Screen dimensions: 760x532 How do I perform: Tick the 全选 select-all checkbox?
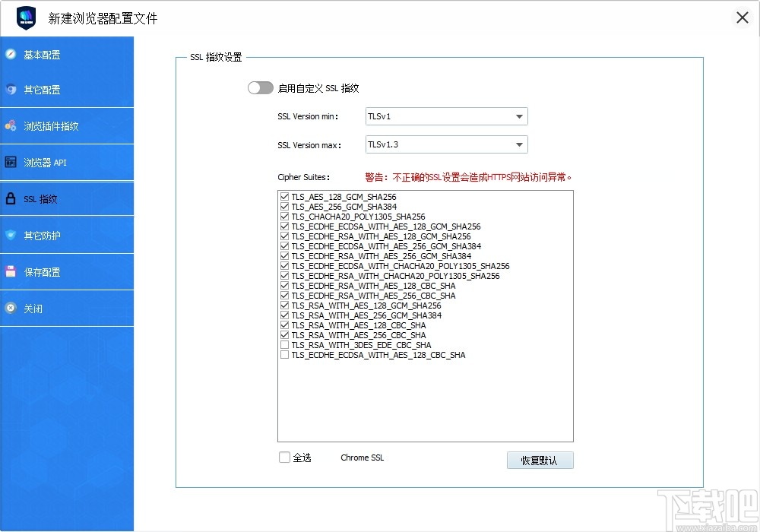coord(284,457)
